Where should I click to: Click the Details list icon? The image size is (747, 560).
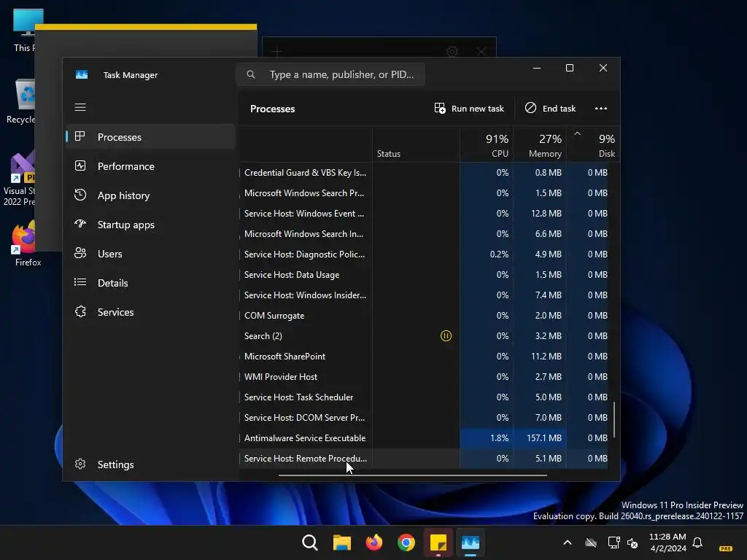[80, 282]
